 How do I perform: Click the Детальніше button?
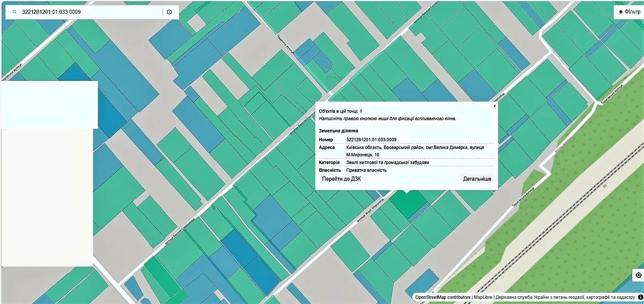(477, 179)
